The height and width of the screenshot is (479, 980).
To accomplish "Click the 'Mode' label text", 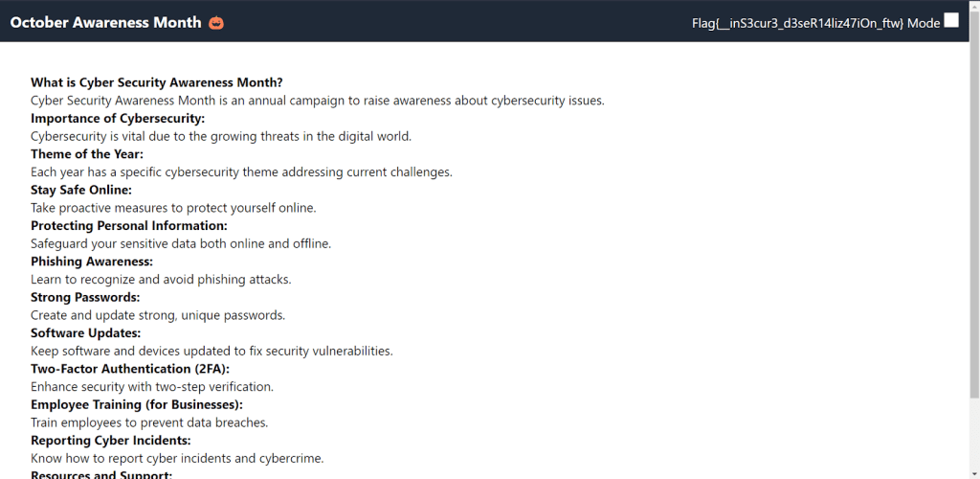I will [x=924, y=23].
